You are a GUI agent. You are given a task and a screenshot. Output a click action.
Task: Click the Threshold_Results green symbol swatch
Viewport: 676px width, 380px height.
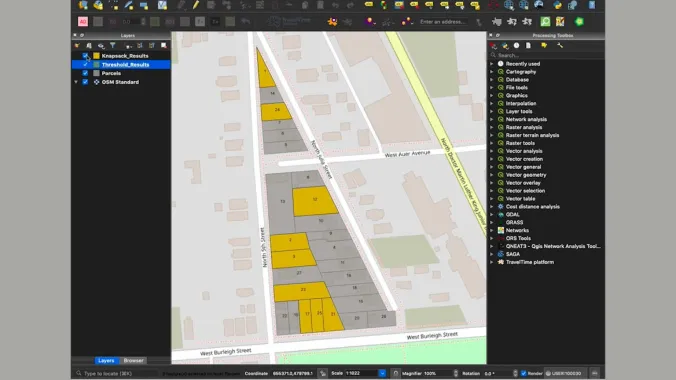97,65
